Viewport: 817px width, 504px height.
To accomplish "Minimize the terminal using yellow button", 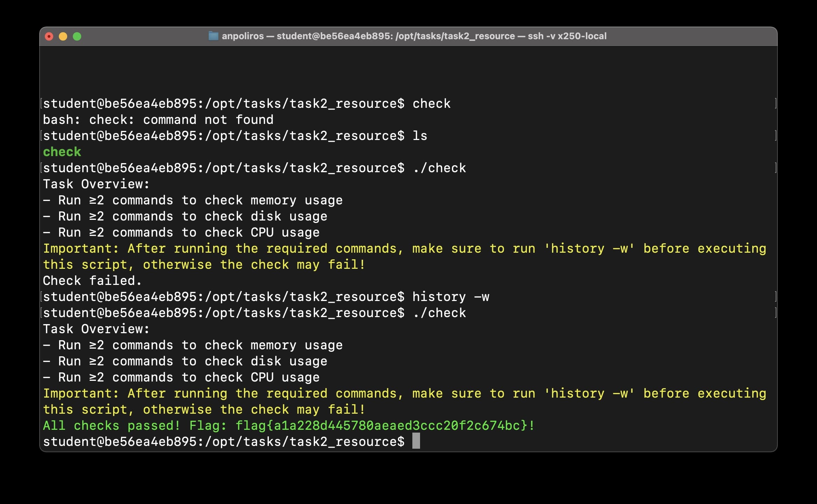I will [x=63, y=36].
